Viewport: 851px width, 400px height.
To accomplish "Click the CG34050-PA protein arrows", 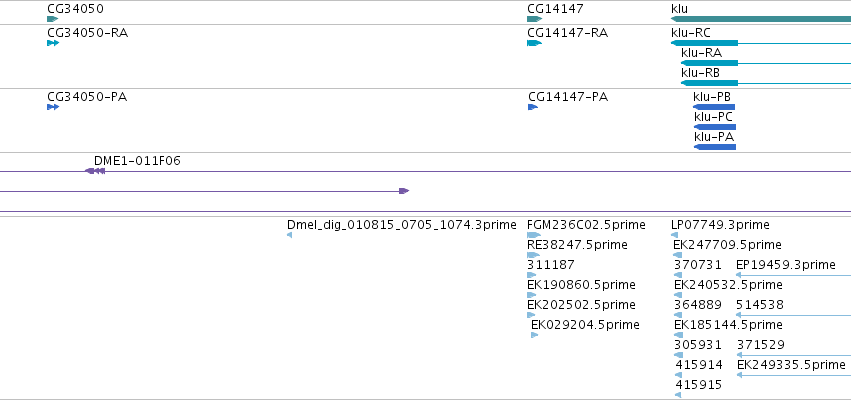I will pos(53,107).
